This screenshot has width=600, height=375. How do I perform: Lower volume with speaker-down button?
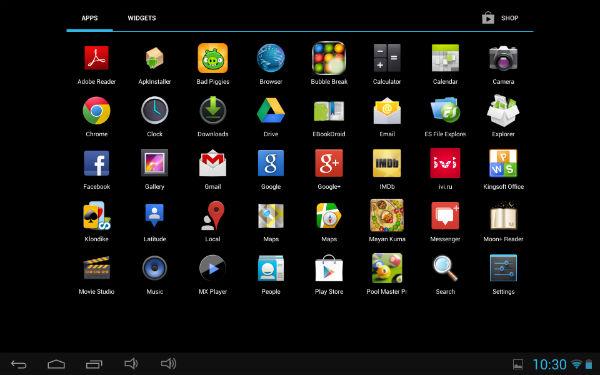point(131,363)
